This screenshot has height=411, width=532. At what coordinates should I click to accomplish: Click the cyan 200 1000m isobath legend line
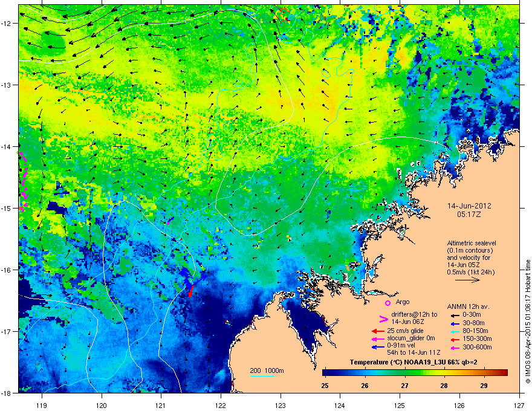pos(262,376)
